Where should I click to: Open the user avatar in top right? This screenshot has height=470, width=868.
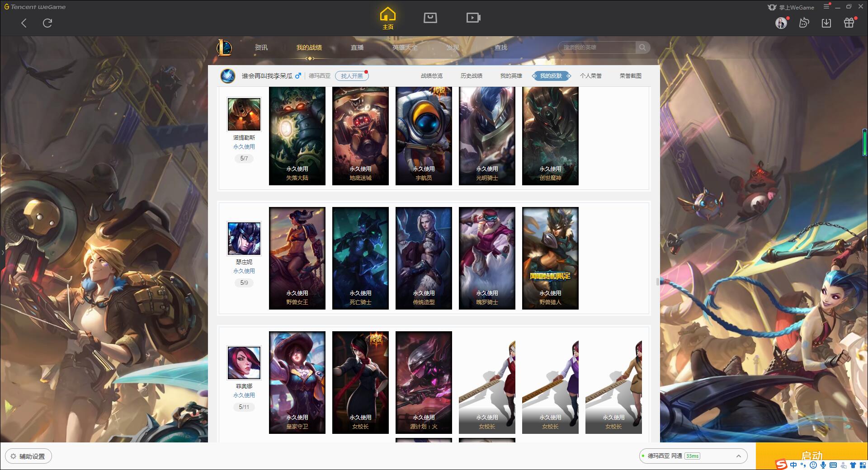point(781,23)
